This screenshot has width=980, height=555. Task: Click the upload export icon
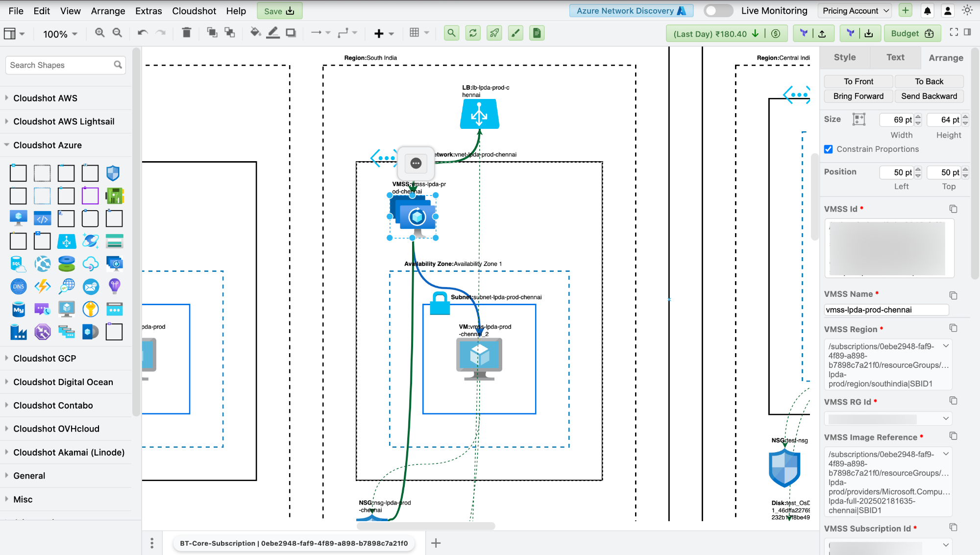tap(822, 33)
